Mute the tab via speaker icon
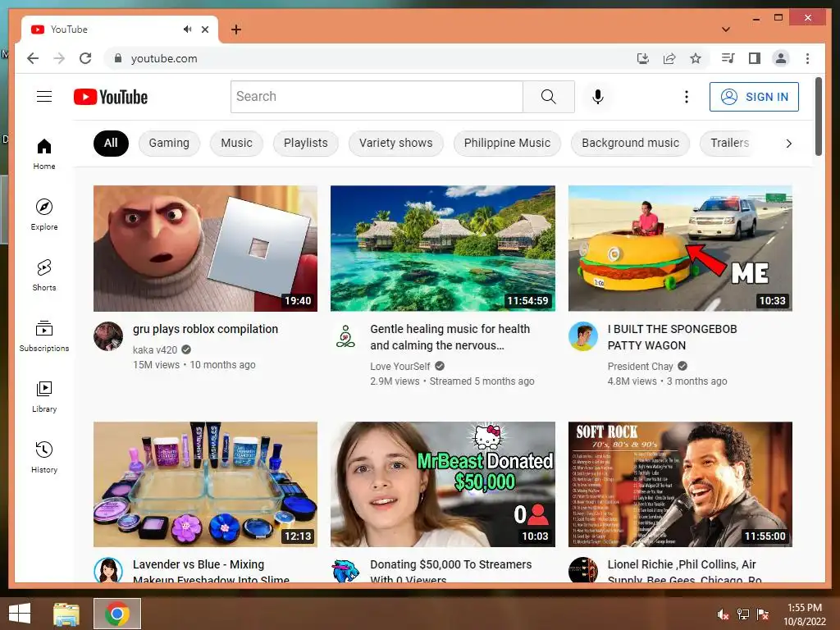 pyautogui.click(x=187, y=30)
